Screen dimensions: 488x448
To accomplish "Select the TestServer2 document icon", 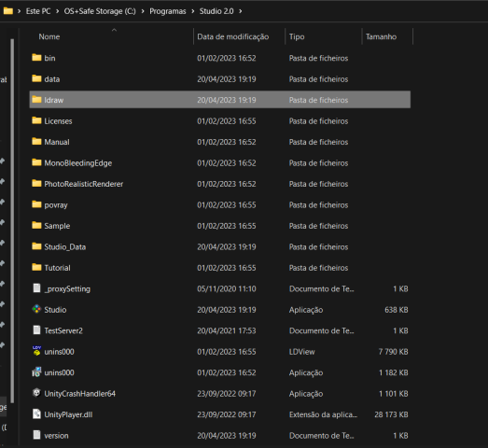I will pos(36,330).
